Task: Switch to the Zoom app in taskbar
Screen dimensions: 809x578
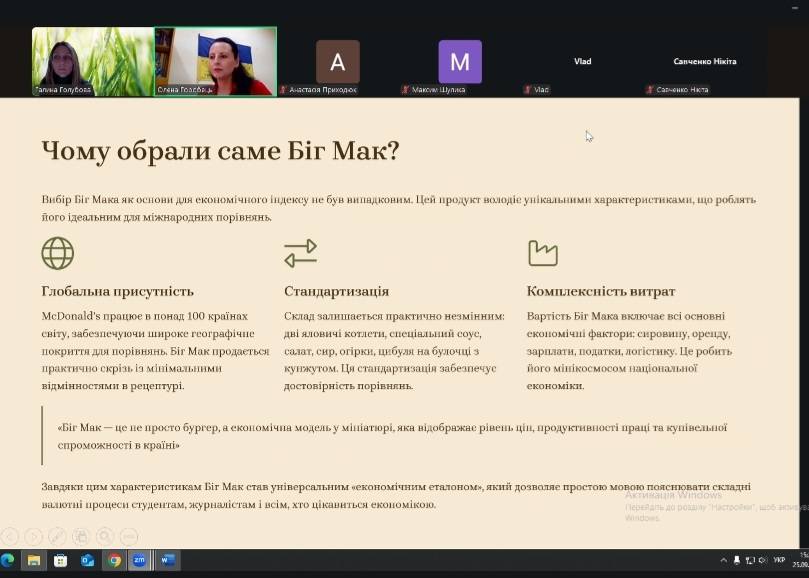Action: pyautogui.click(x=141, y=560)
